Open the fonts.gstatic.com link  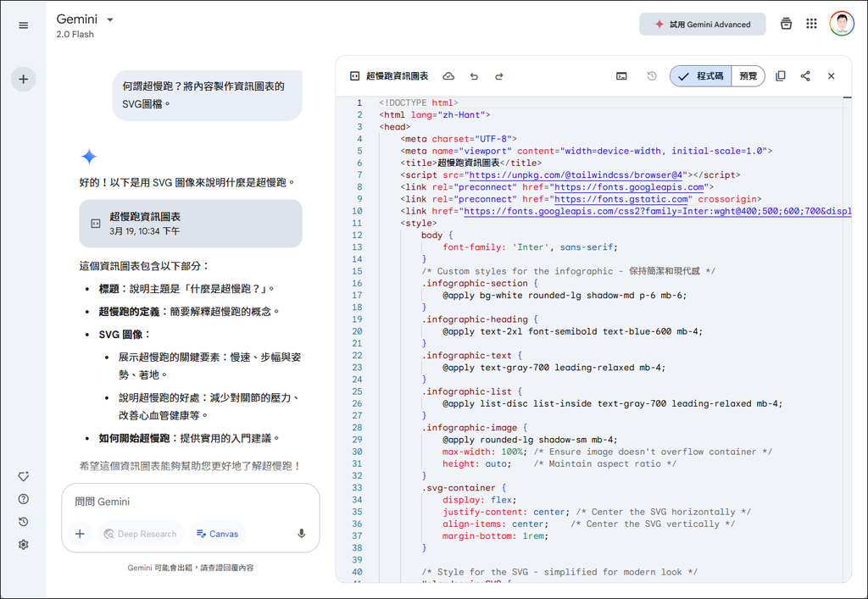coord(621,199)
